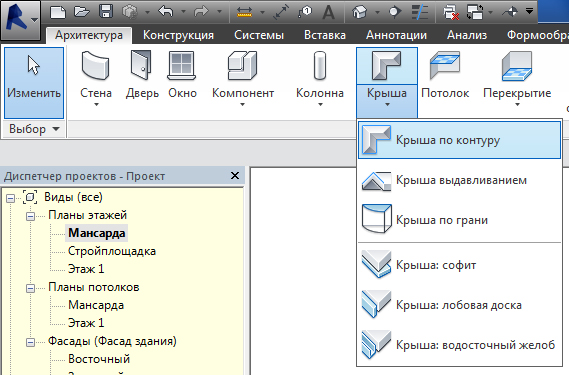Open the default 3D view icon
569x375 pixels.
(359, 12)
